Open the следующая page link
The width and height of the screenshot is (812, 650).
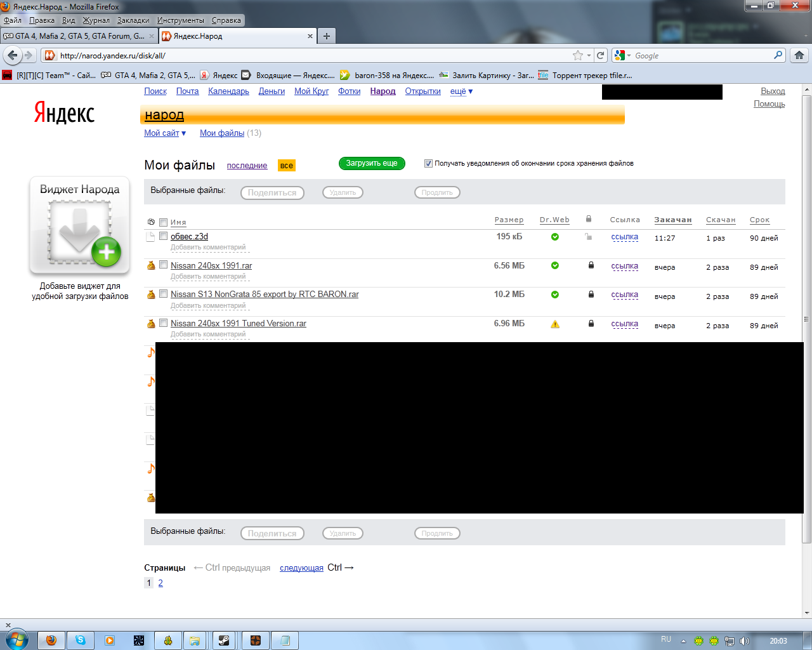tap(301, 568)
